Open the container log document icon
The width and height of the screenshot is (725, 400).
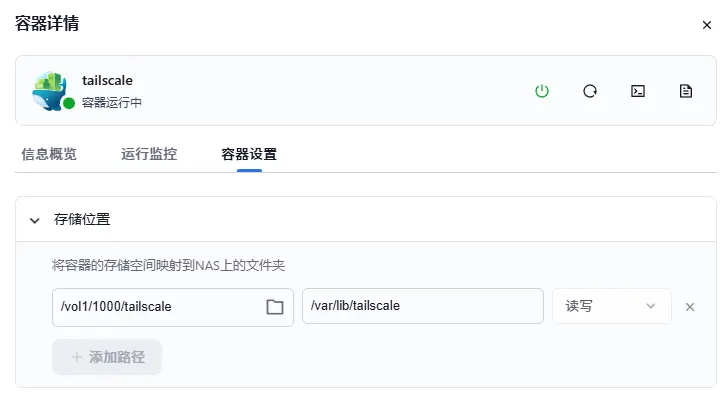(686, 91)
